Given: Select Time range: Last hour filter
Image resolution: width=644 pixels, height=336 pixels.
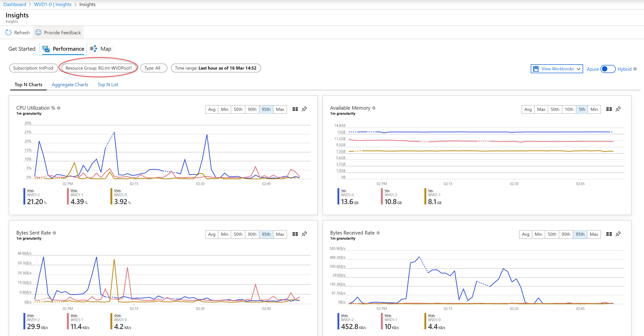Looking at the screenshot, I should coord(215,68).
